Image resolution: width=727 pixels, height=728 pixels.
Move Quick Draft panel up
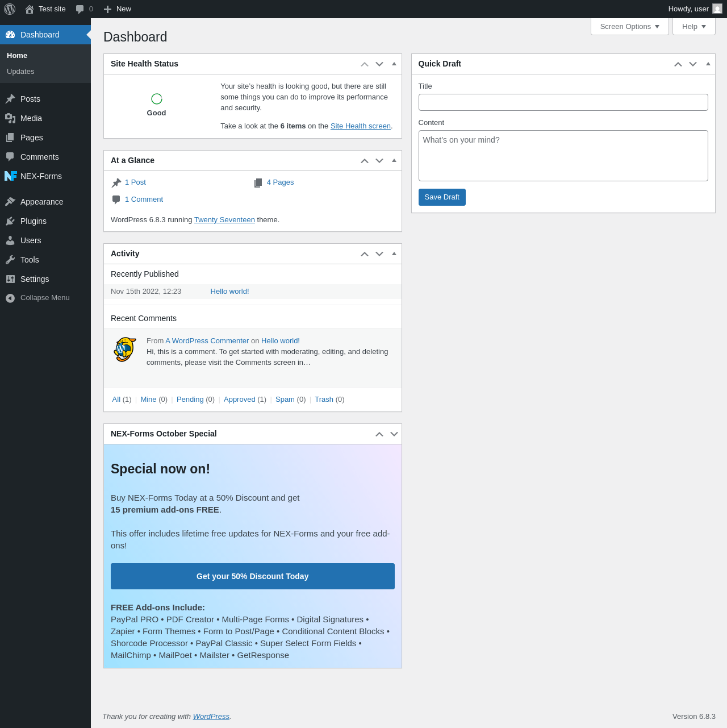coord(678,64)
